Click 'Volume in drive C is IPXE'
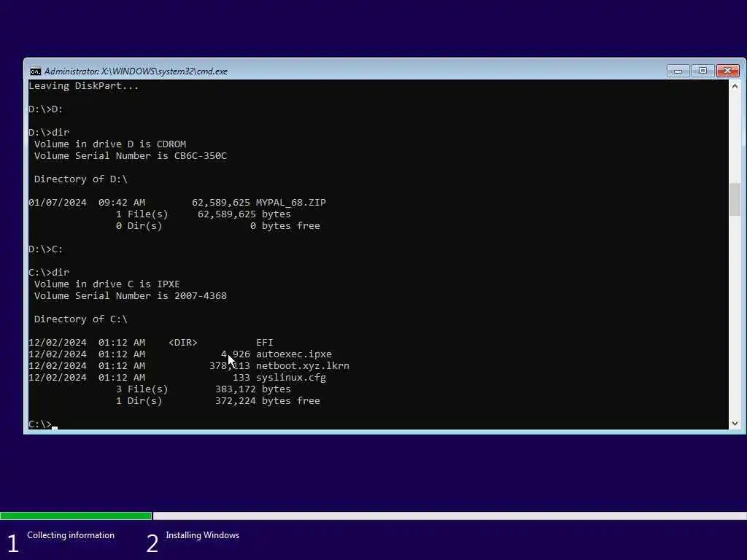This screenshot has height=560, width=747. pos(107,284)
